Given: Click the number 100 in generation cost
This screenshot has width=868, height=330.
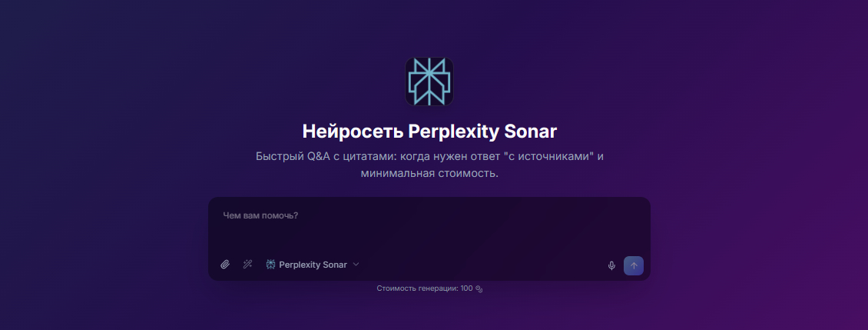Looking at the screenshot, I should (x=467, y=288).
